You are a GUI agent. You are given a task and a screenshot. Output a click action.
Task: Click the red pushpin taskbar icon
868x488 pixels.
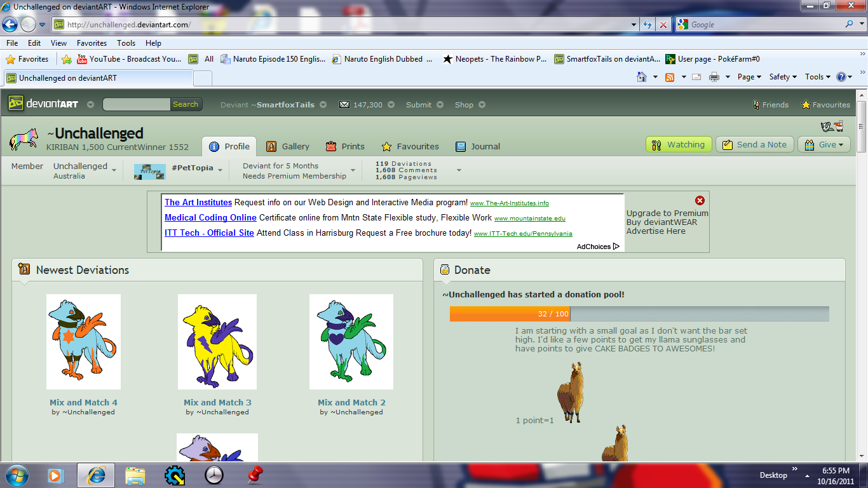coord(255,475)
